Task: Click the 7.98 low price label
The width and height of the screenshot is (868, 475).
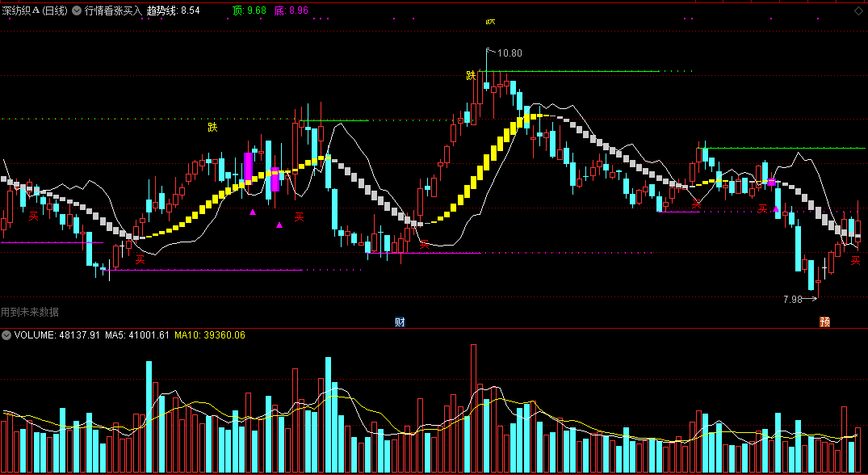Action: pyautogui.click(x=793, y=300)
